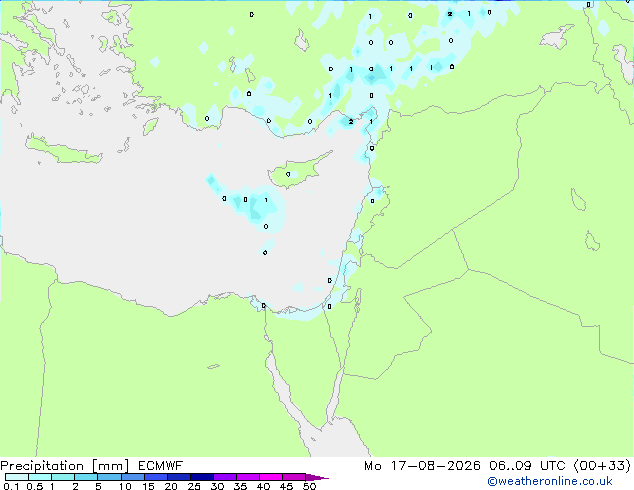This screenshot has width=634, height=490.
Task: Click the purple over-50 legend arrow
Action: pyautogui.click(x=317, y=477)
